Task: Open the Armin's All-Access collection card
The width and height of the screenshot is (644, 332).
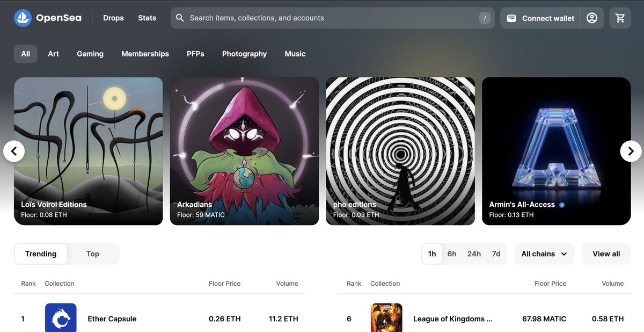Action: 557,151
